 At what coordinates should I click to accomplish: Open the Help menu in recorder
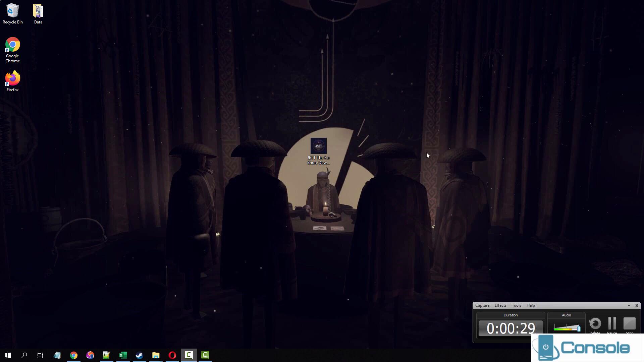click(x=530, y=305)
